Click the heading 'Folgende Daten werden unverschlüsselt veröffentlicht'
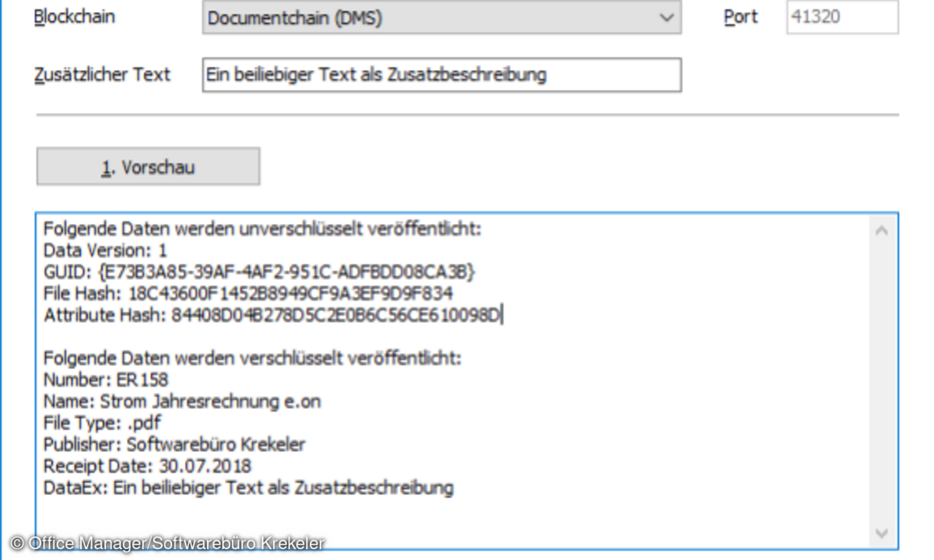 point(263,229)
